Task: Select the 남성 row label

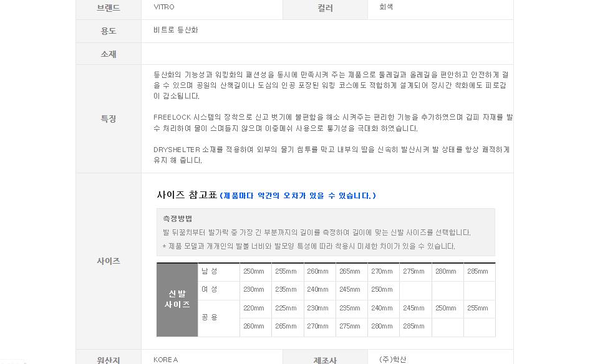Action: click(209, 271)
